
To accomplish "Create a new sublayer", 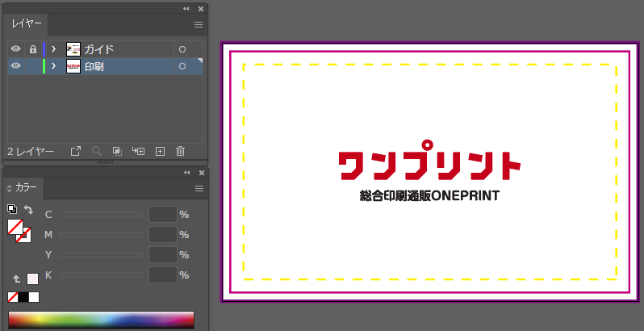I will pos(138,151).
